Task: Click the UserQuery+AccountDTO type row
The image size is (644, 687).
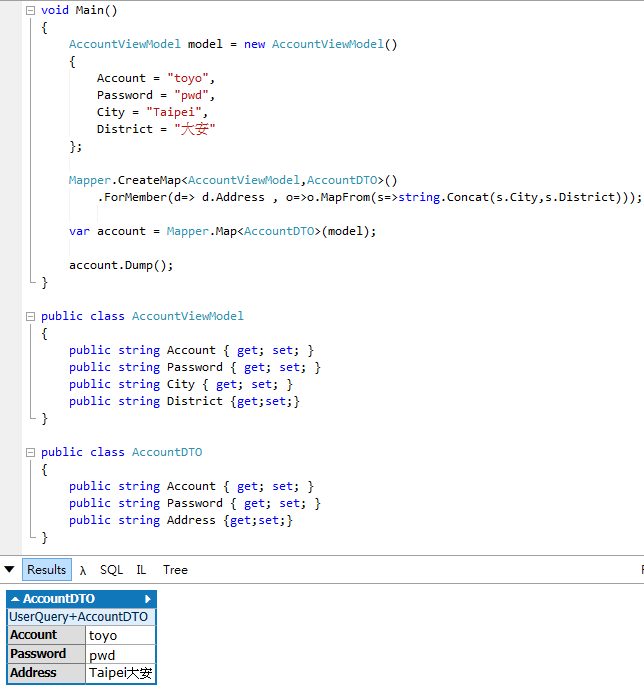Action: (81, 617)
